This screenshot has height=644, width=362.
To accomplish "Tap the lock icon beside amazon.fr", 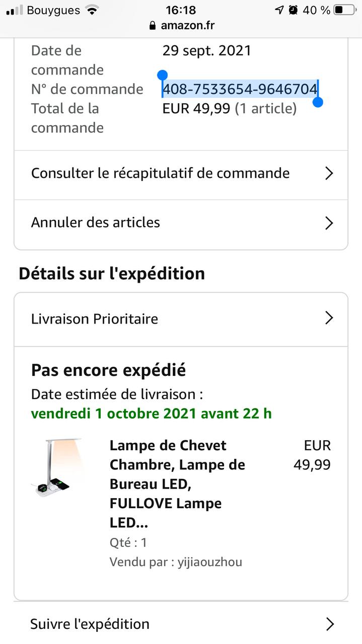I will pos(153,26).
